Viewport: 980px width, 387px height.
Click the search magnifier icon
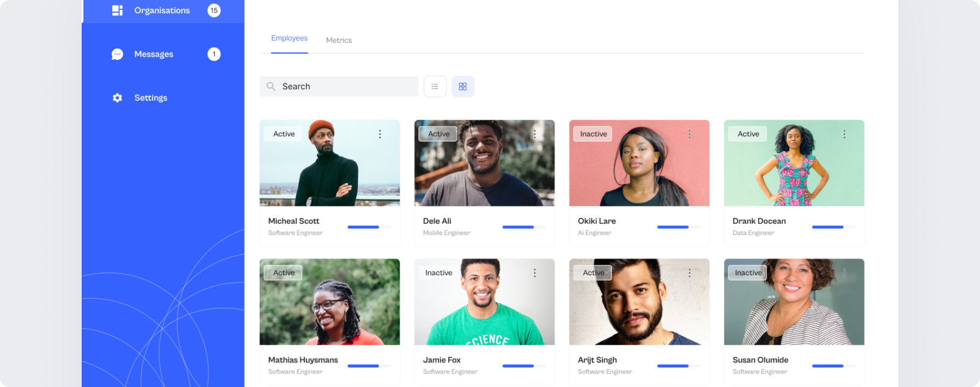point(271,87)
